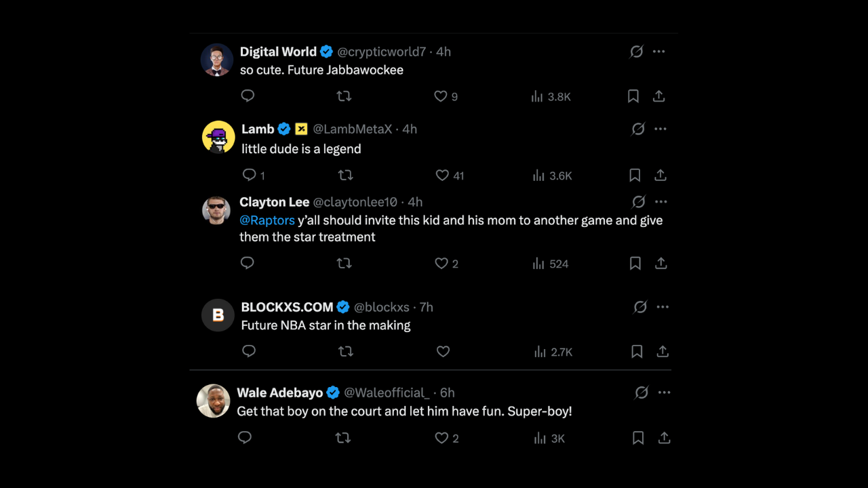Open more options for Clayton Lee's reply
The width and height of the screenshot is (868, 488).
[x=663, y=201]
